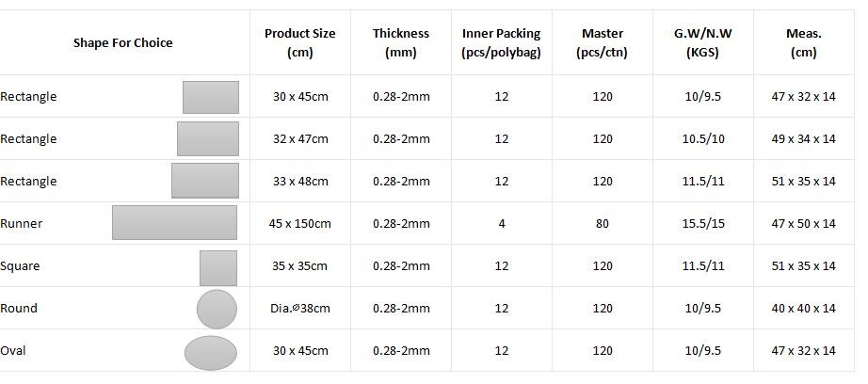Viewport: 868px width, 384px height.
Task: Click the "G.W/N.W (KGS)" header
Action: point(702,42)
